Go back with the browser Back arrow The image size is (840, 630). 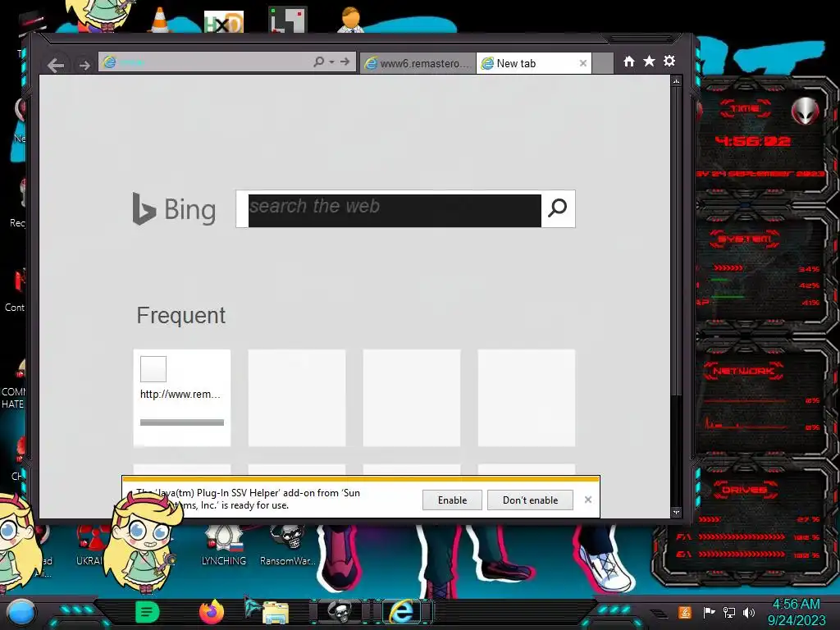coord(56,65)
